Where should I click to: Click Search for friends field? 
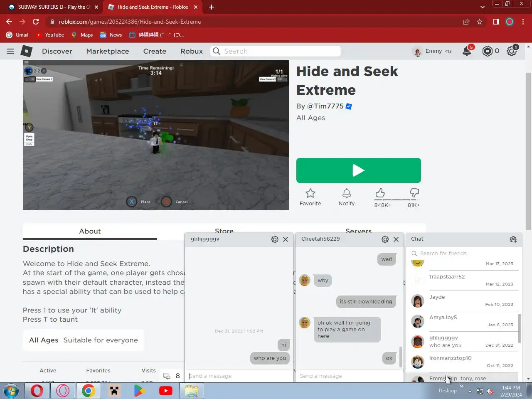coord(464,253)
